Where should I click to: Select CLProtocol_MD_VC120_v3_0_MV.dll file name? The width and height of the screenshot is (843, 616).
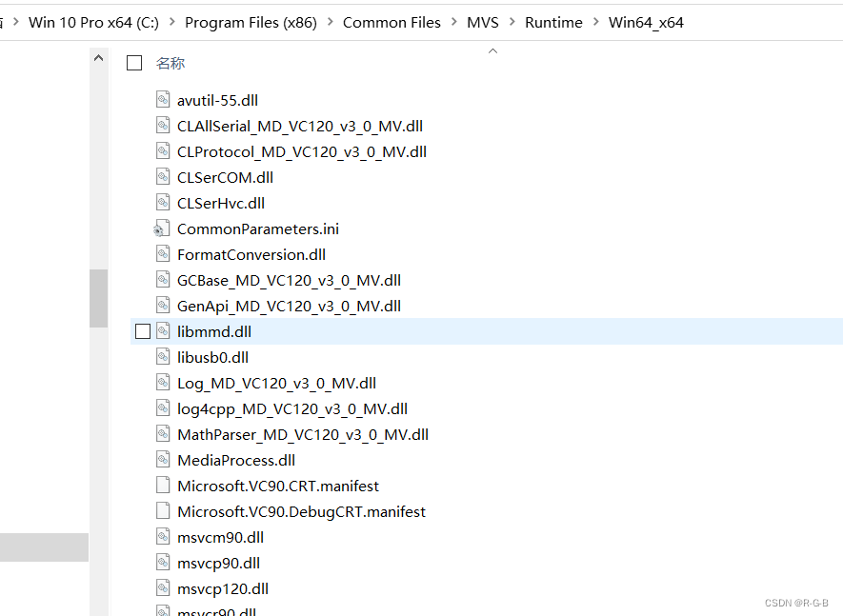(x=302, y=151)
